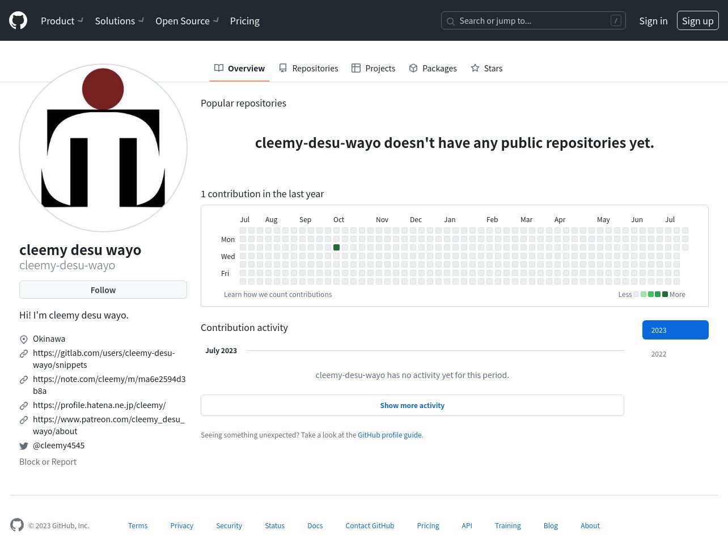Image resolution: width=728 pixels, height=560 pixels.
Task: Click the Popular repositories heading
Action: [243, 103]
